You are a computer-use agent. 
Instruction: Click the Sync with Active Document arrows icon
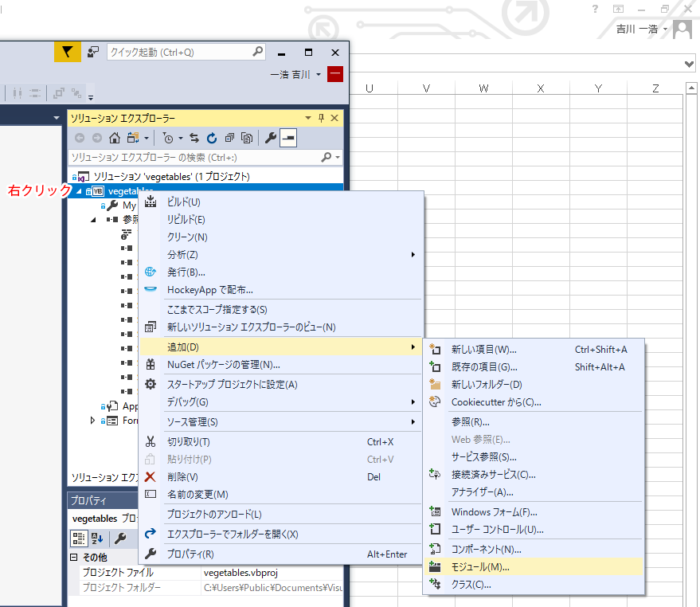pyautogui.click(x=194, y=138)
